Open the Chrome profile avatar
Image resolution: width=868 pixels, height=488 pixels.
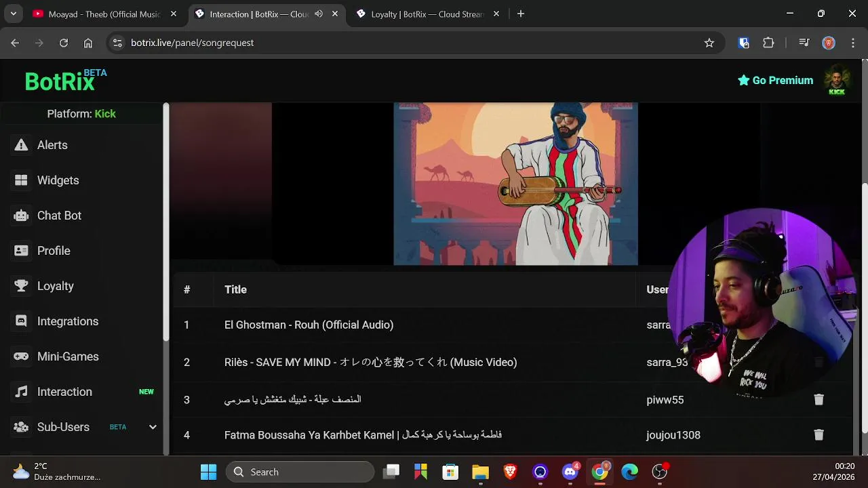[829, 43]
